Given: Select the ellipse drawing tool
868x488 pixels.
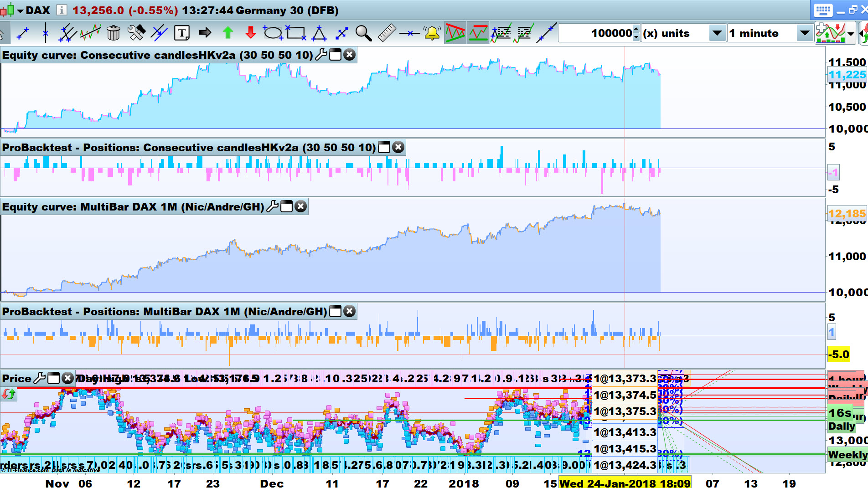Looking at the screenshot, I should coord(273,33).
